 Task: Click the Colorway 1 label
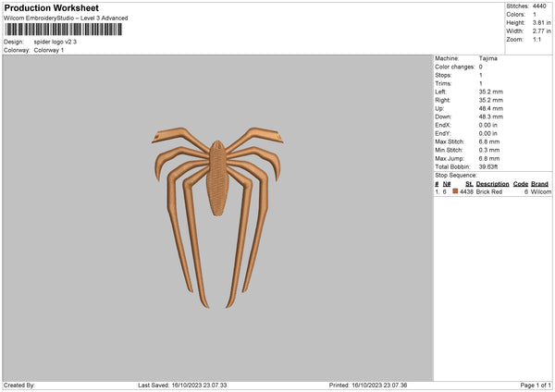pyautogui.click(x=49, y=50)
